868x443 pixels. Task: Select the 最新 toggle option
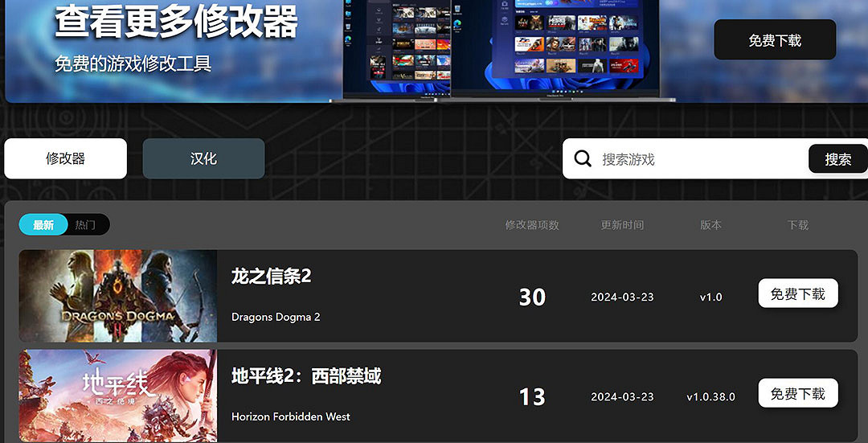pyautogui.click(x=43, y=225)
